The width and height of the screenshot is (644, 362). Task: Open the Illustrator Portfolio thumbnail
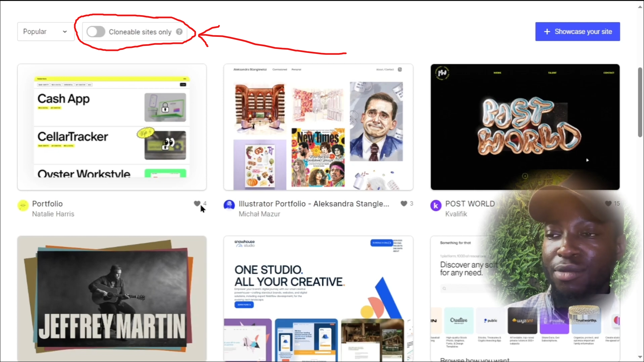[x=318, y=127]
